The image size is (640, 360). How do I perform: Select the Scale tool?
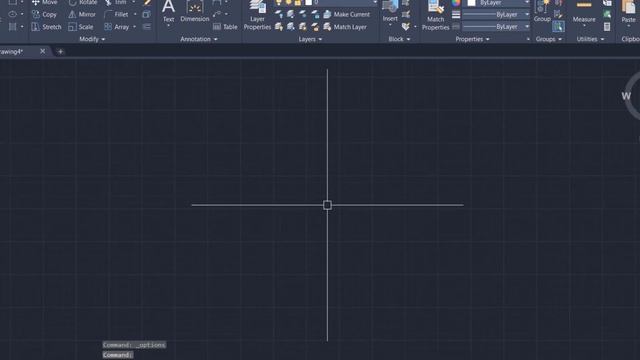(80, 27)
